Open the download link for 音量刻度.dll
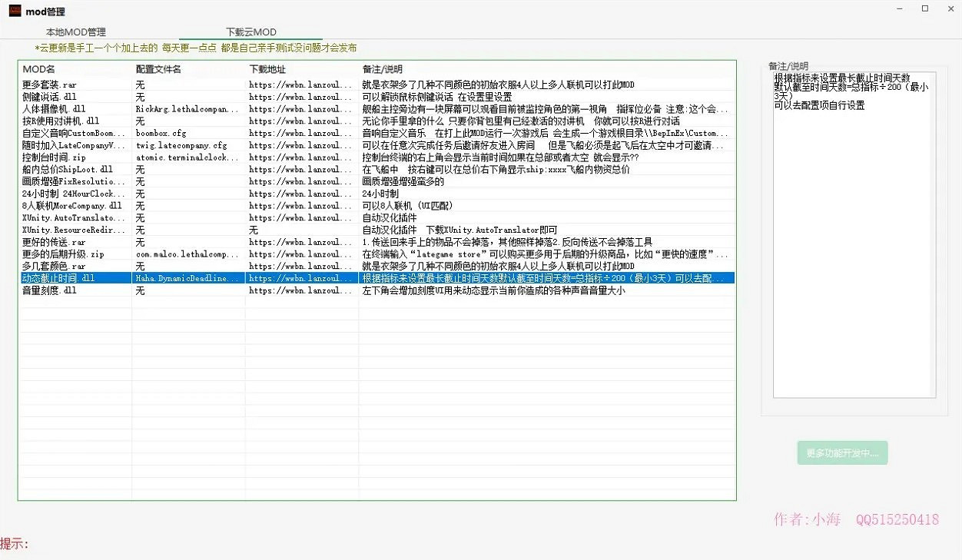 [x=300, y=290]
